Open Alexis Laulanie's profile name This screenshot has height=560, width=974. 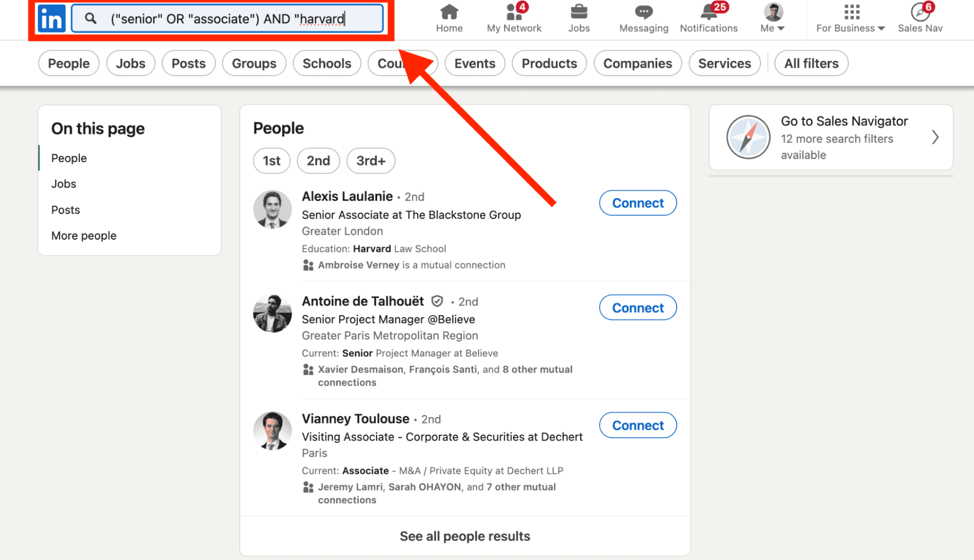click(347, 196)
